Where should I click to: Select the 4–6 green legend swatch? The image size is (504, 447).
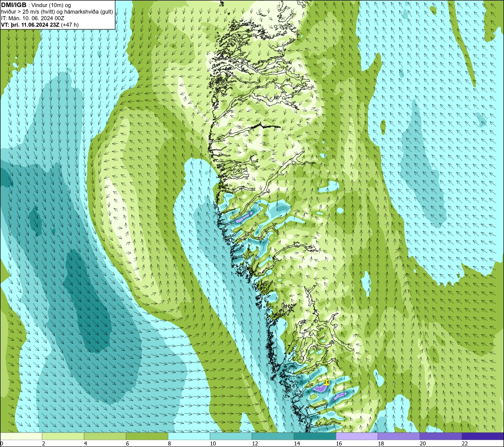click(105, 436)
